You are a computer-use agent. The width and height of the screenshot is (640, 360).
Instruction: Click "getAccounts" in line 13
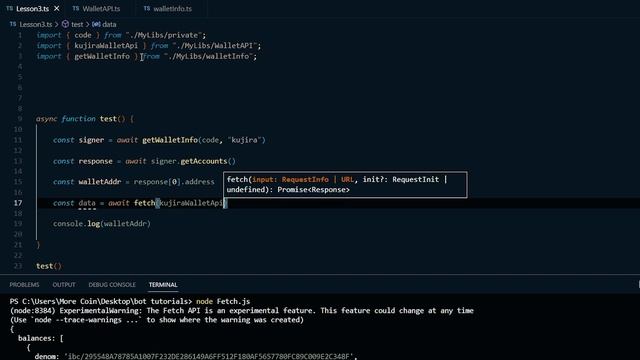tap(204, 161)
